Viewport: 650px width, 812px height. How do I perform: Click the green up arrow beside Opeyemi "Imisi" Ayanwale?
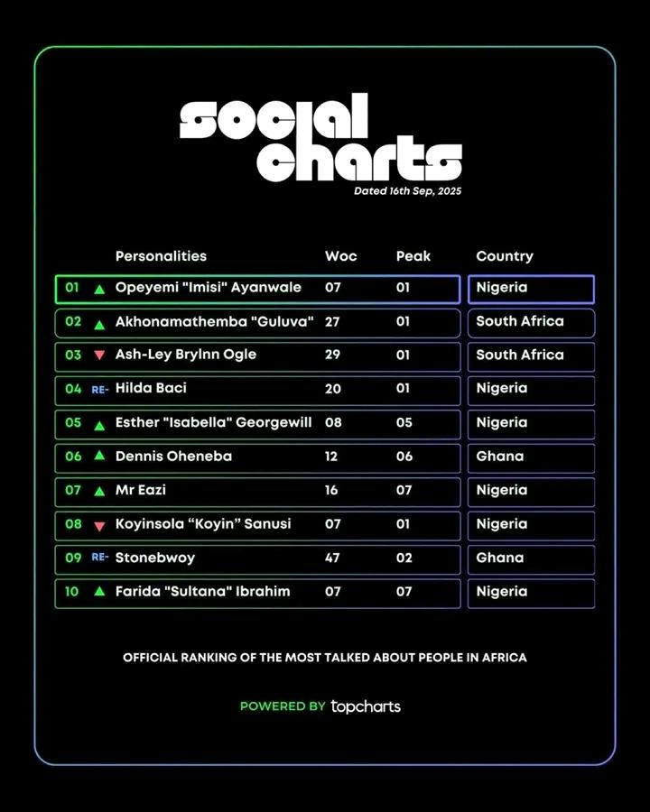click(x=99, y=290)
